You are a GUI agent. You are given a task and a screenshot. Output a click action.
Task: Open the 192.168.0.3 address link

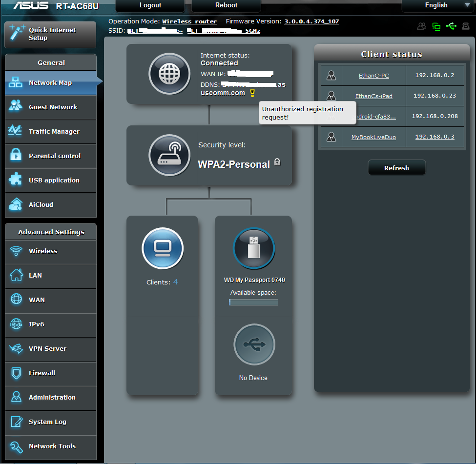(435, 137)
